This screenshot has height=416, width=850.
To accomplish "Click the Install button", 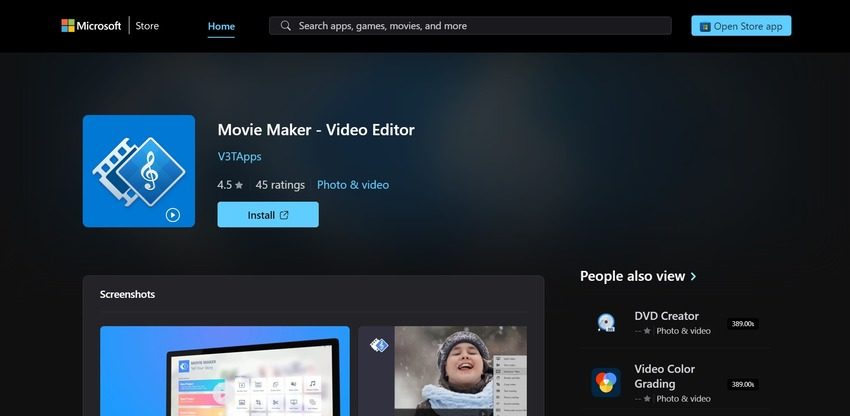I will (x=268, y=215).
